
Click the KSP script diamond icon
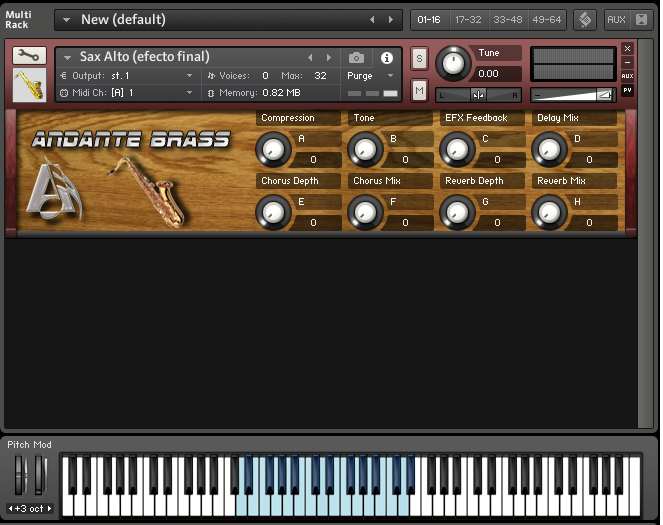pos(585,20)
